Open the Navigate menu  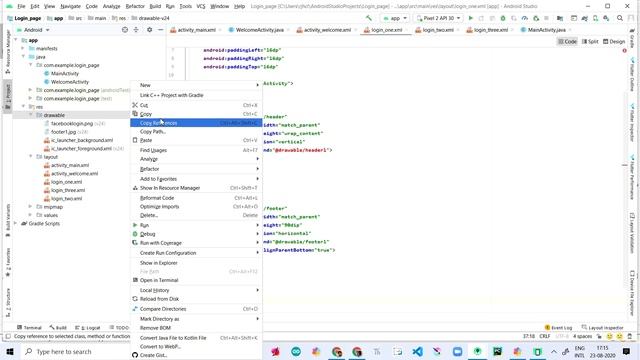pyautogui.click(x=70, y=6)
